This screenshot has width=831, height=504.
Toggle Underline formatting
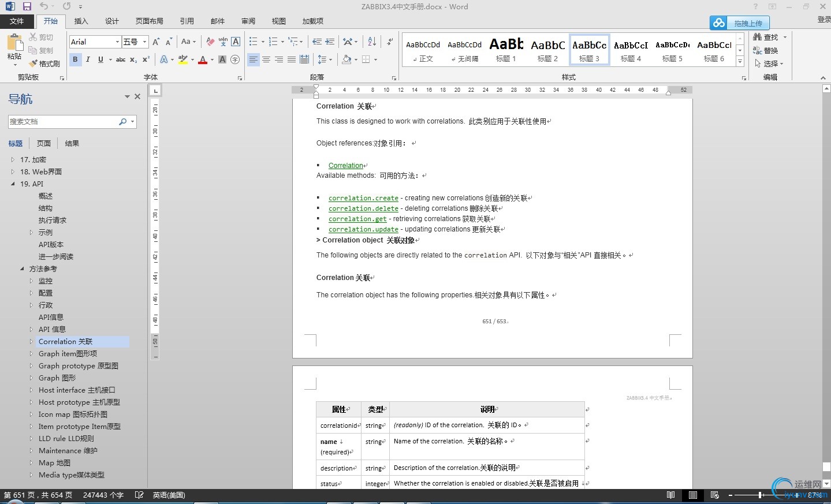pyautogui.click(x=100, y=59)
